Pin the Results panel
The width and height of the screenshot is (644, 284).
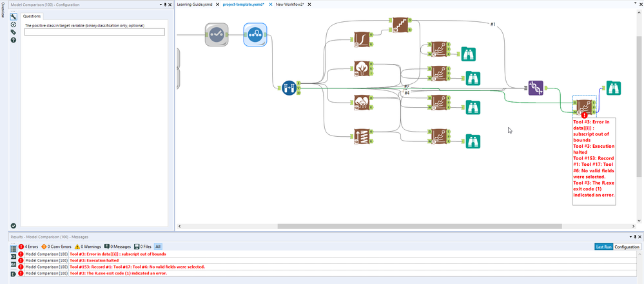coord(634,237)
